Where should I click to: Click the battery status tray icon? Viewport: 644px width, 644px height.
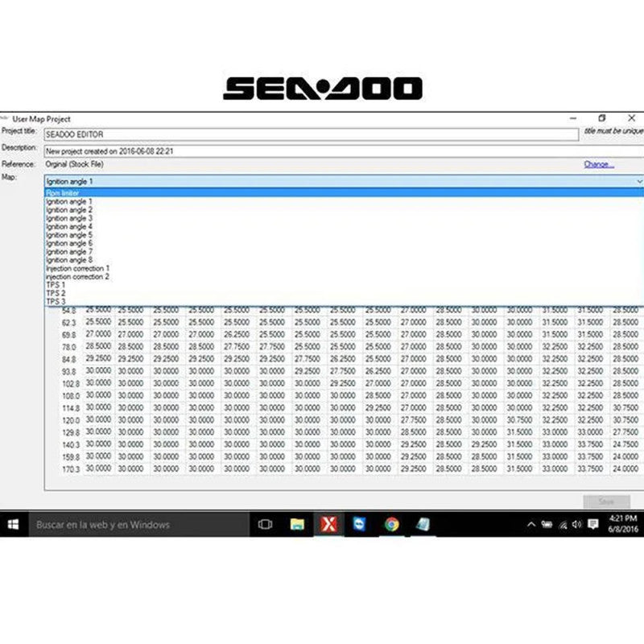[547, 525]
